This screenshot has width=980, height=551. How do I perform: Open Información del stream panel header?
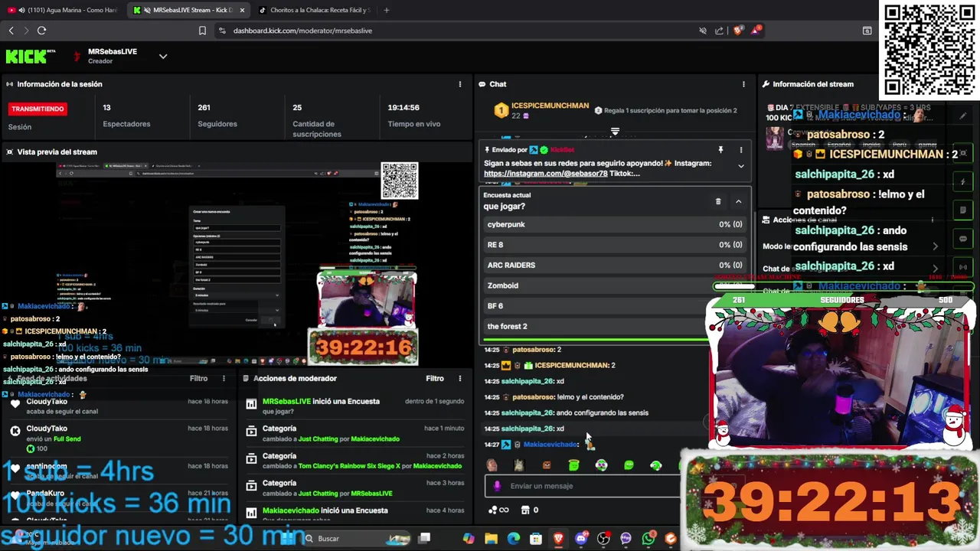812,84
